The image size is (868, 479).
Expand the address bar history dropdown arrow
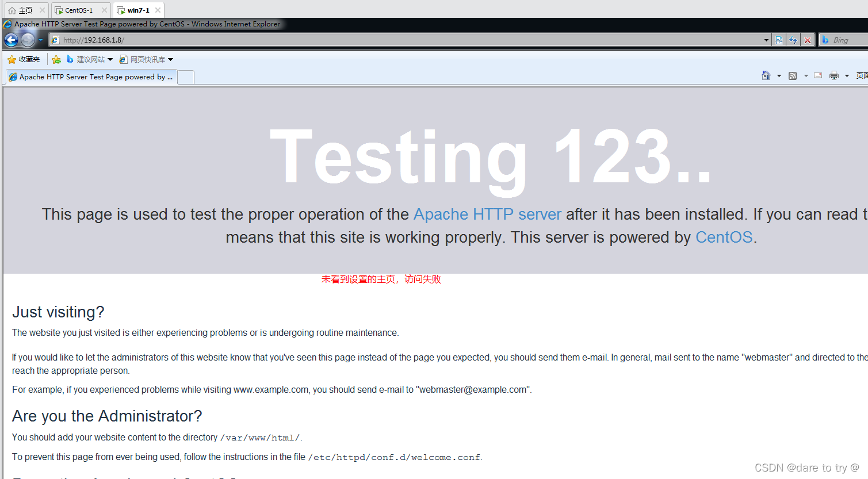pyautogui.click(x=766, y=40)
